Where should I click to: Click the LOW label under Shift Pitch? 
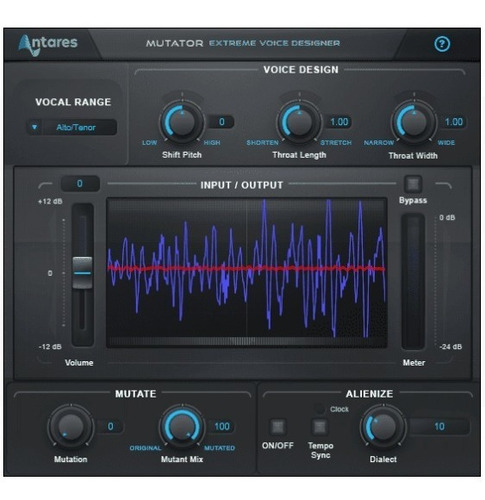pos(149,143)
